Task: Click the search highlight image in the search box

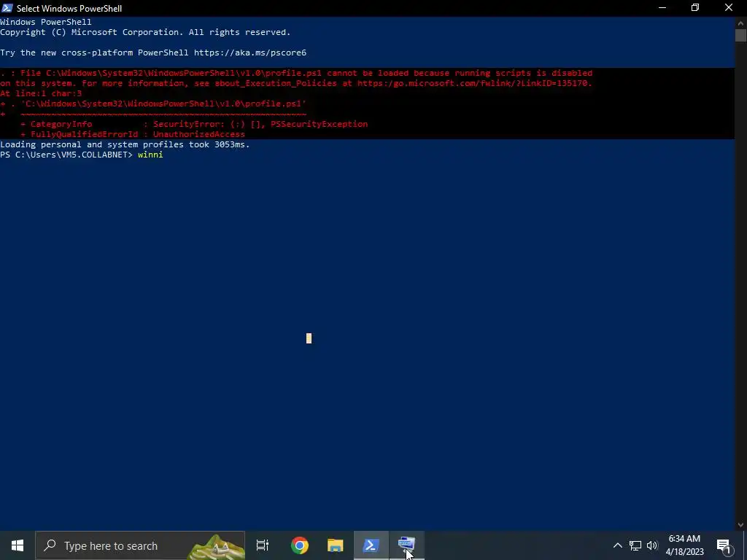Action: point(216,545)
